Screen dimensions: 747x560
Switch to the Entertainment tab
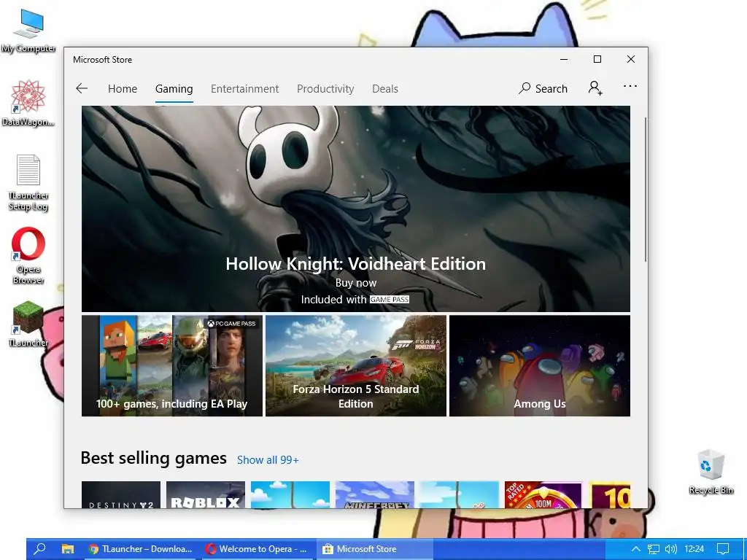(x=245, y=89)
